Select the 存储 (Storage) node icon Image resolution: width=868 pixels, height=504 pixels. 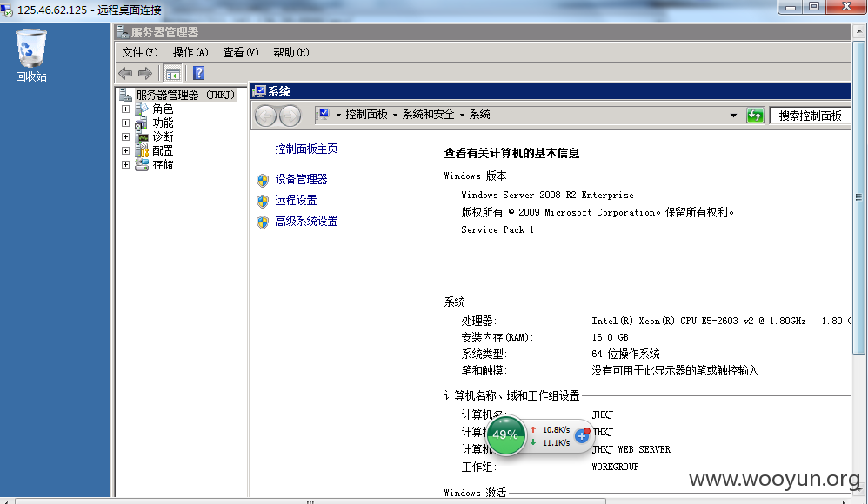point(142,164)
